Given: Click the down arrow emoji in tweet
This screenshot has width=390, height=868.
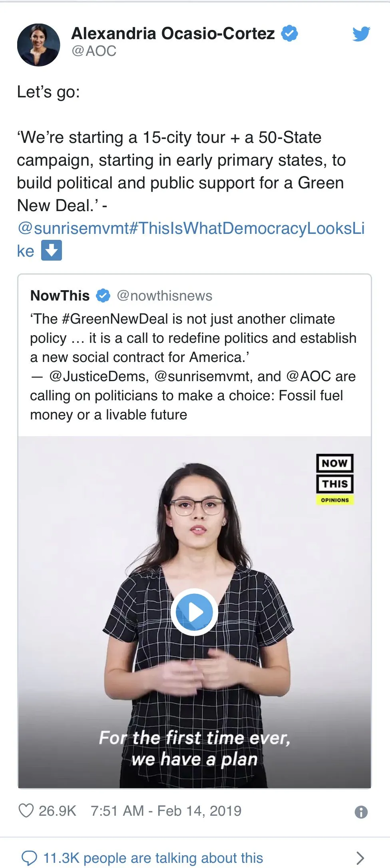Looking at the screenshot, I should [x=52, y=251].
